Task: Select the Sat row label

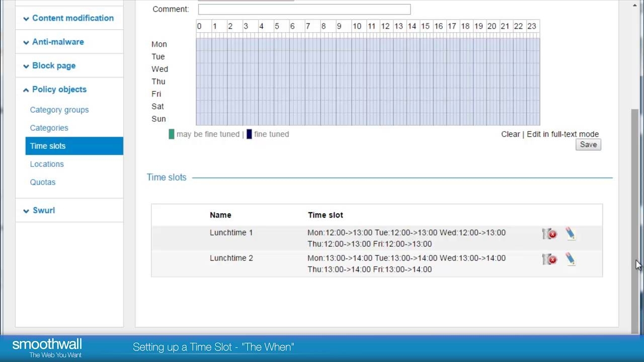Action: (157, 107)
